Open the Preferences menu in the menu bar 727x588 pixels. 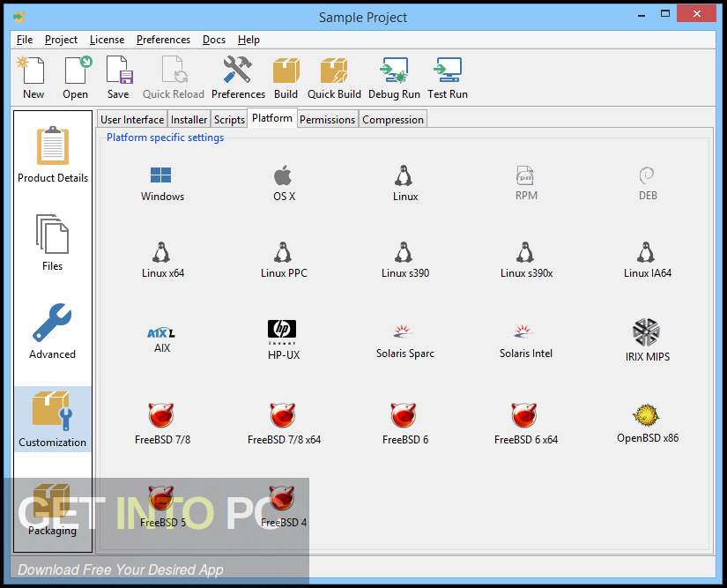(x=163, y=40)
